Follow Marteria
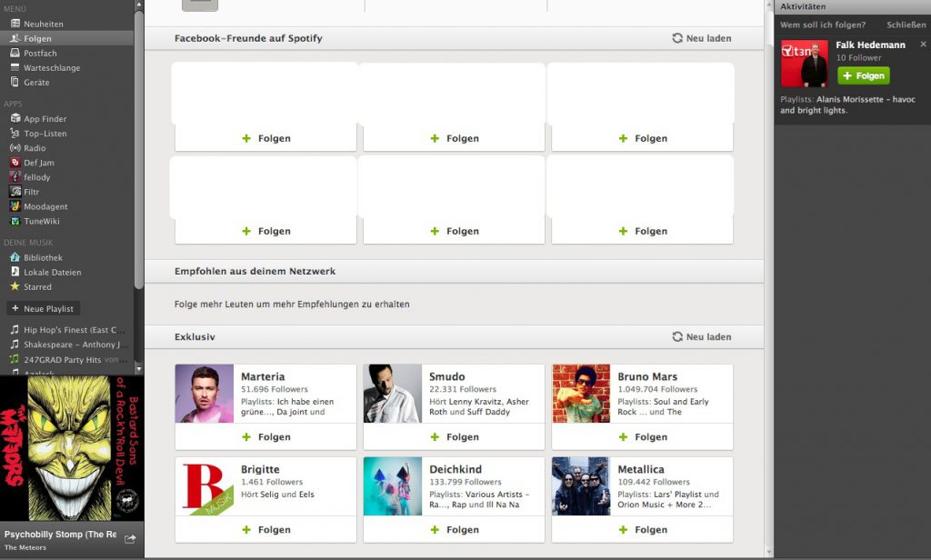The image size is (931, 560). 265,437
